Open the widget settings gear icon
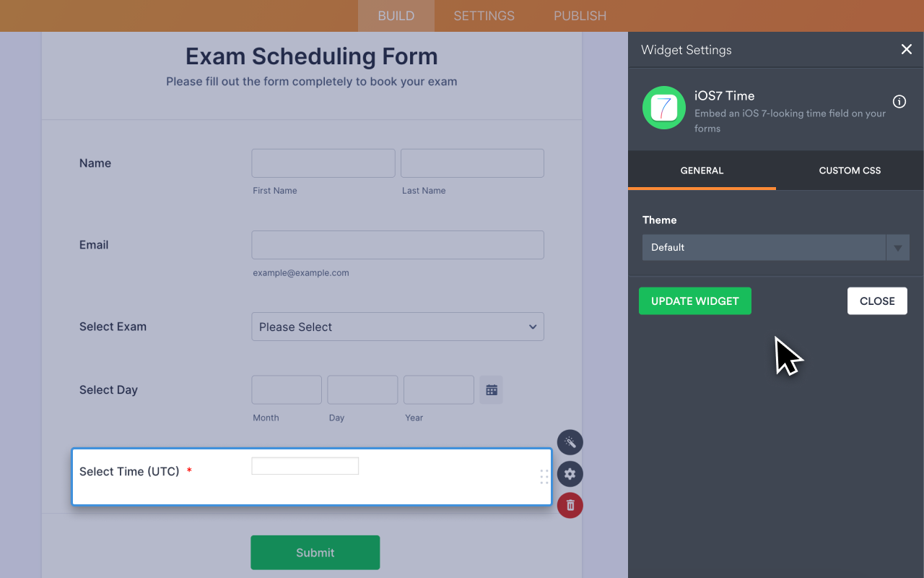Image resolution: width=924 pixels, height=578 pixels. [570, 474]
